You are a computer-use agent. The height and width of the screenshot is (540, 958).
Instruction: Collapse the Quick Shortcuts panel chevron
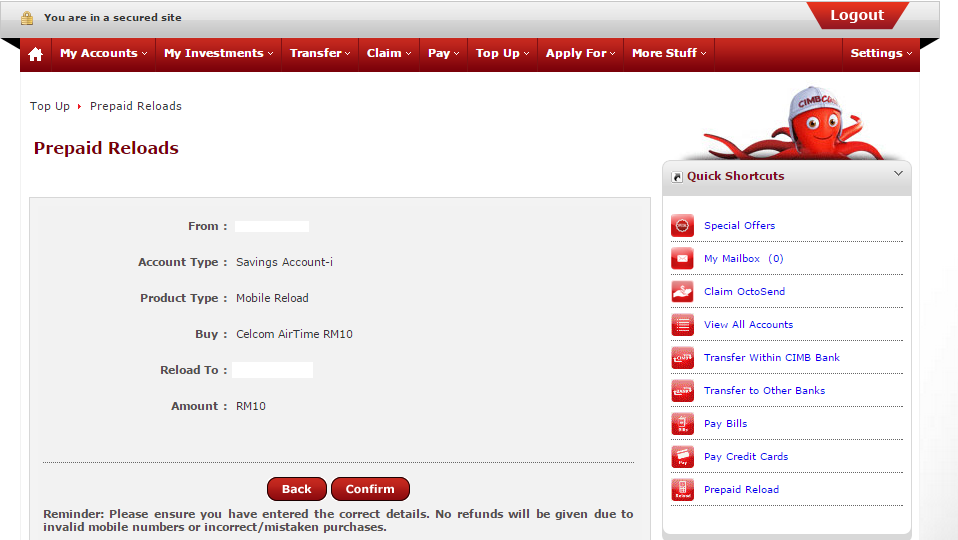point(898,173)
